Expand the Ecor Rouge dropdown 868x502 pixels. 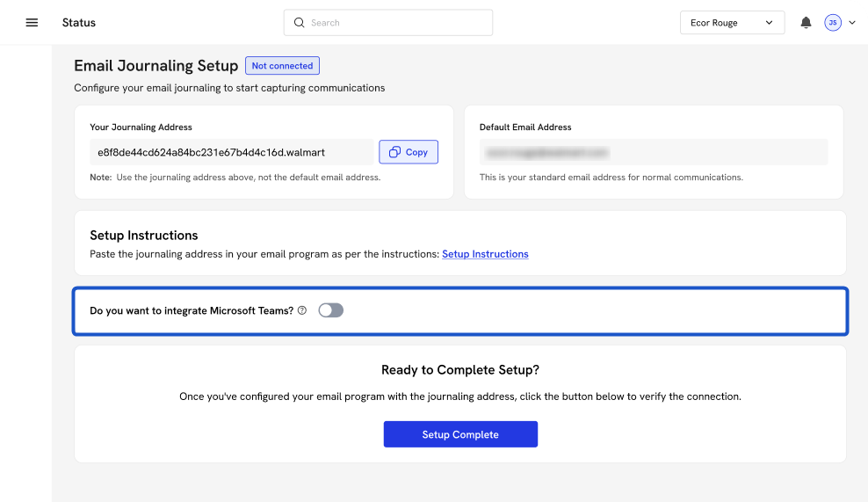click(732, 23)
